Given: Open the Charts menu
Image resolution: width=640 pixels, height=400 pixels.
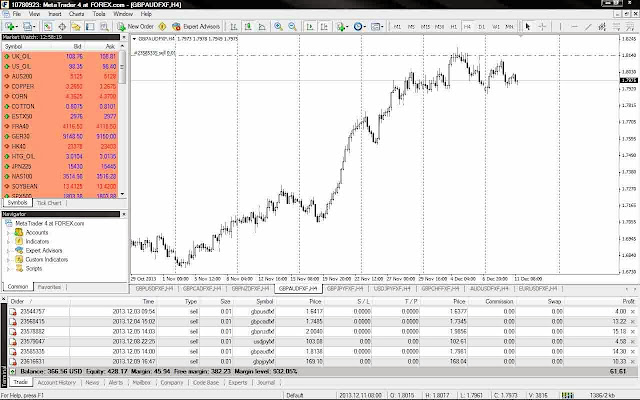Looking at the screenshot, I should 76,14.
